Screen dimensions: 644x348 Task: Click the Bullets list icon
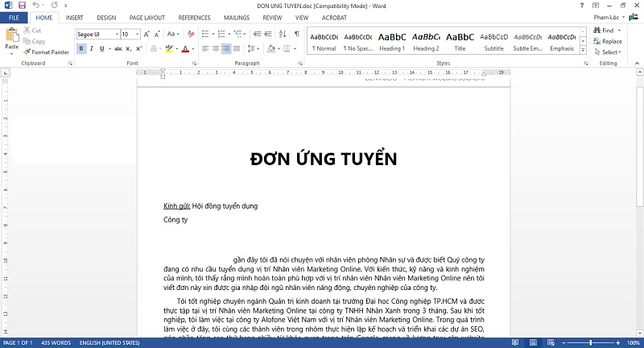click(x=204, y=34)
